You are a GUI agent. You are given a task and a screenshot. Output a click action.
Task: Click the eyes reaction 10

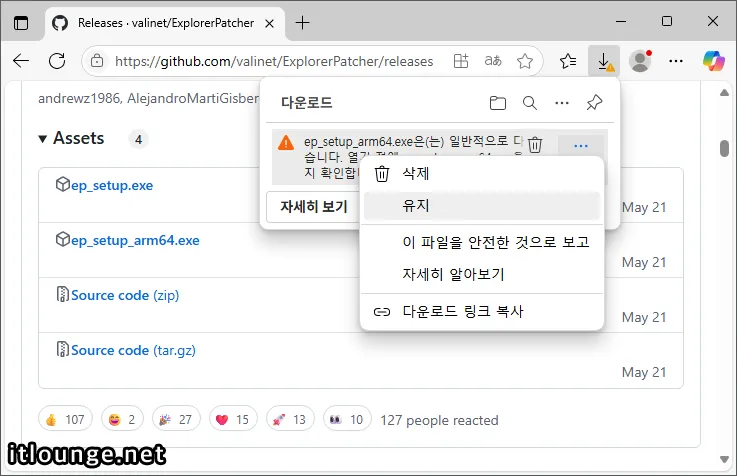click(x=347, y=419)
